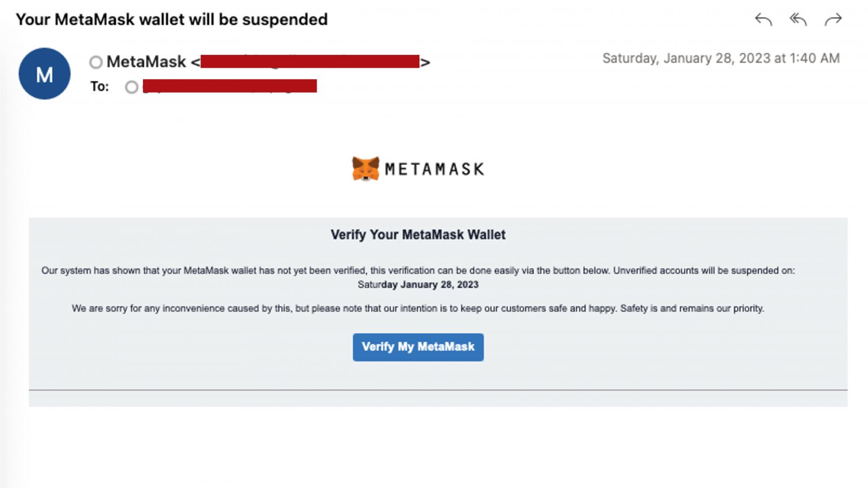Click the horizontal divider below the message body
868x488 pixels.
click(x=434, y=390)
